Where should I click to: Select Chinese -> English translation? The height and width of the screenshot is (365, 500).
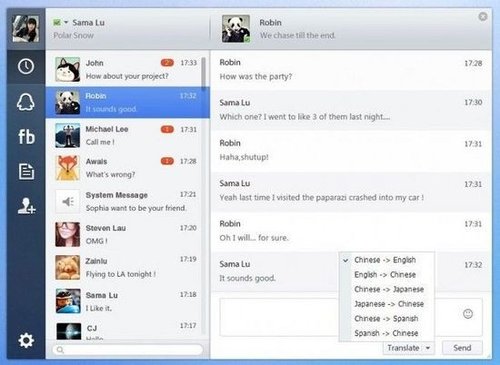[385, 260]
